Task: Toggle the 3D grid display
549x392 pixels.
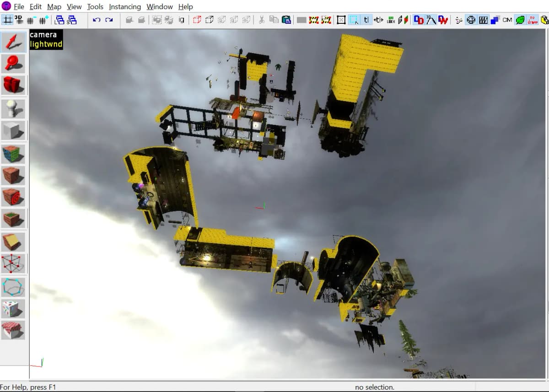Action: pos(19,20)
